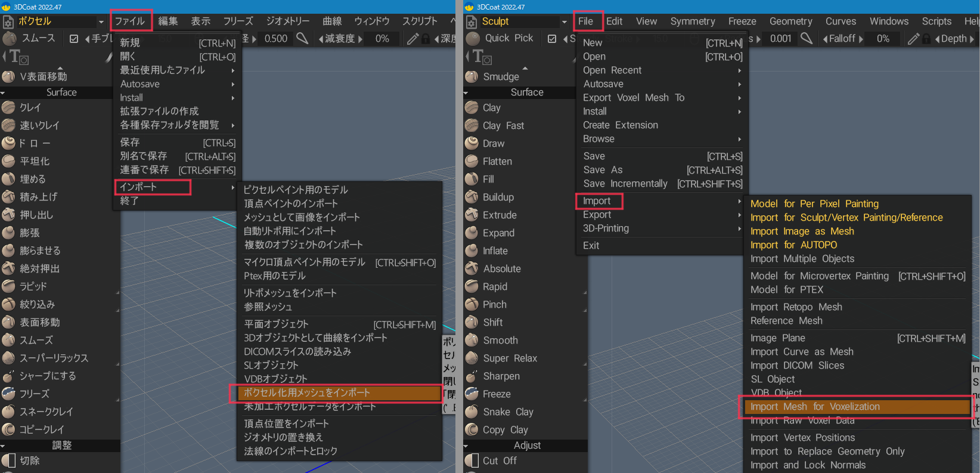Toggle the pen pressure icon in the Japanese toolbar
980x473 pixels.
point(413,39)
